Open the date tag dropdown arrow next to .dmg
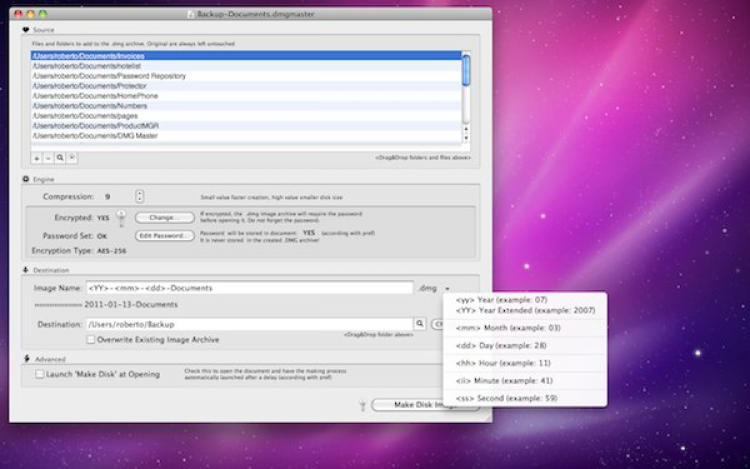The height and width of the screenshot is (469, 750). [448, 288]
